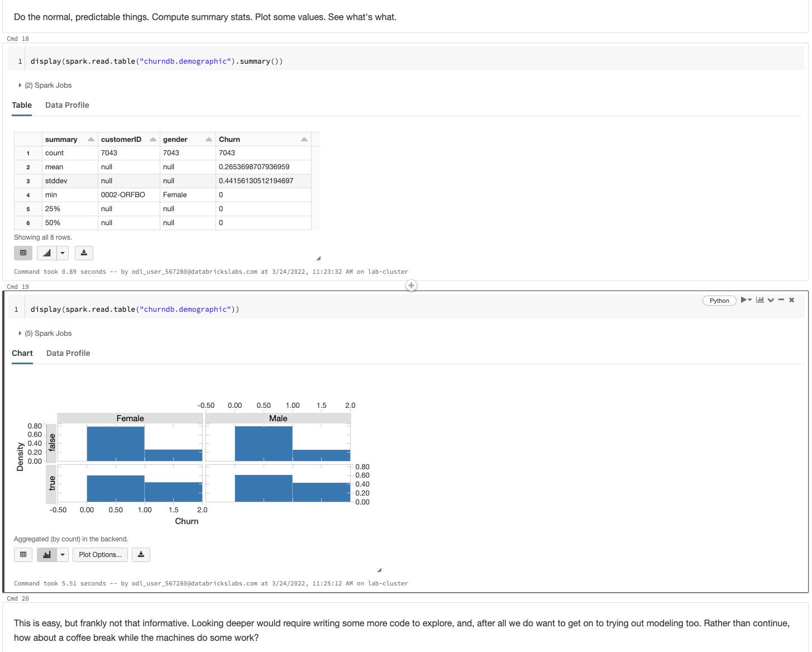Select the Chart tab in Cmd 19

(x=22, y=353)
